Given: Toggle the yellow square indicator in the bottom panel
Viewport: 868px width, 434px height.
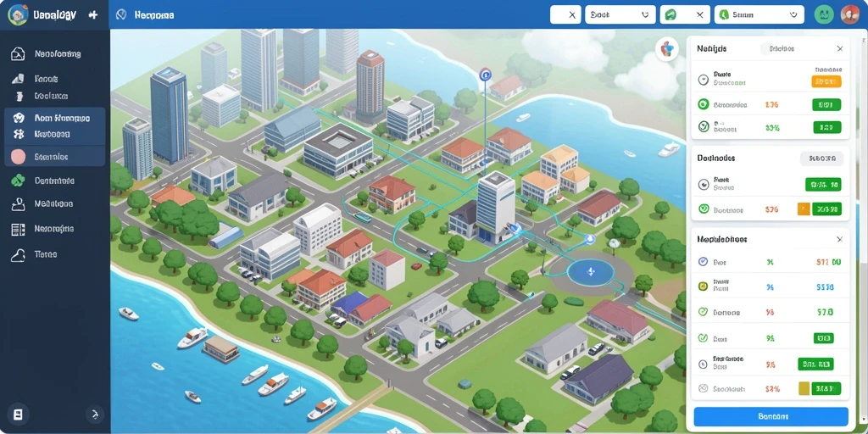Looking at the screenshot, I should click(804, 388).
